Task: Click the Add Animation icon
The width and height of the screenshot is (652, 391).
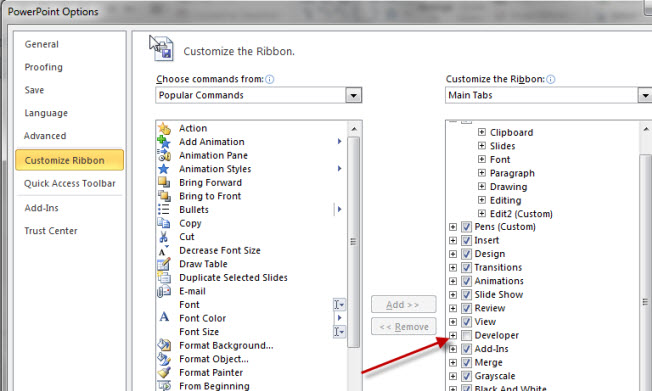Action: click(164, 142)
